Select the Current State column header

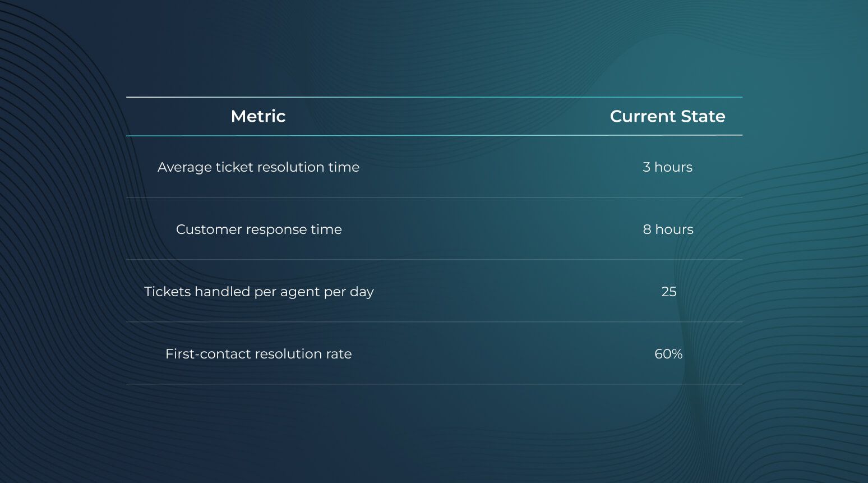coord(667,116)
